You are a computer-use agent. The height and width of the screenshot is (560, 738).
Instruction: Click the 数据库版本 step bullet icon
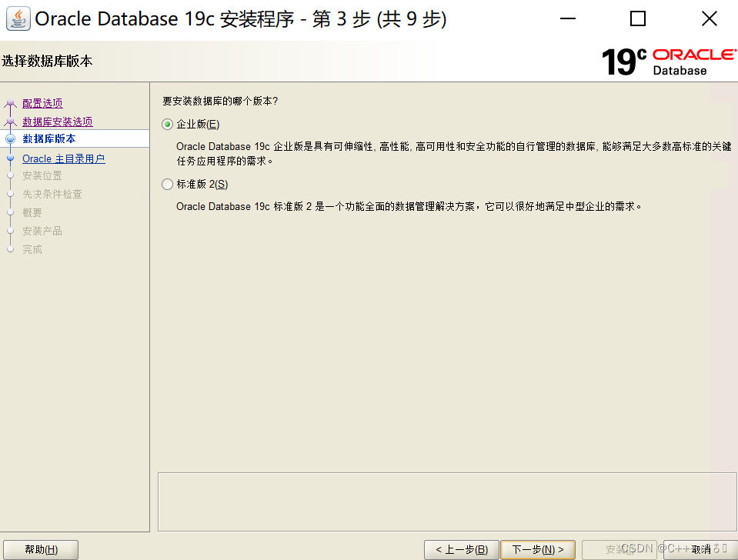pyautogui.click(x=10, y=138)
